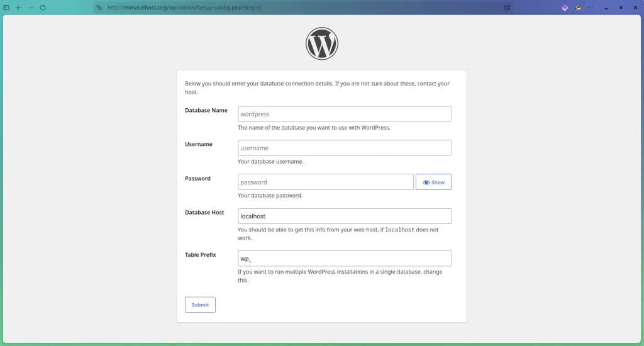Click the Table Prefix field

(x=344, y=259)
